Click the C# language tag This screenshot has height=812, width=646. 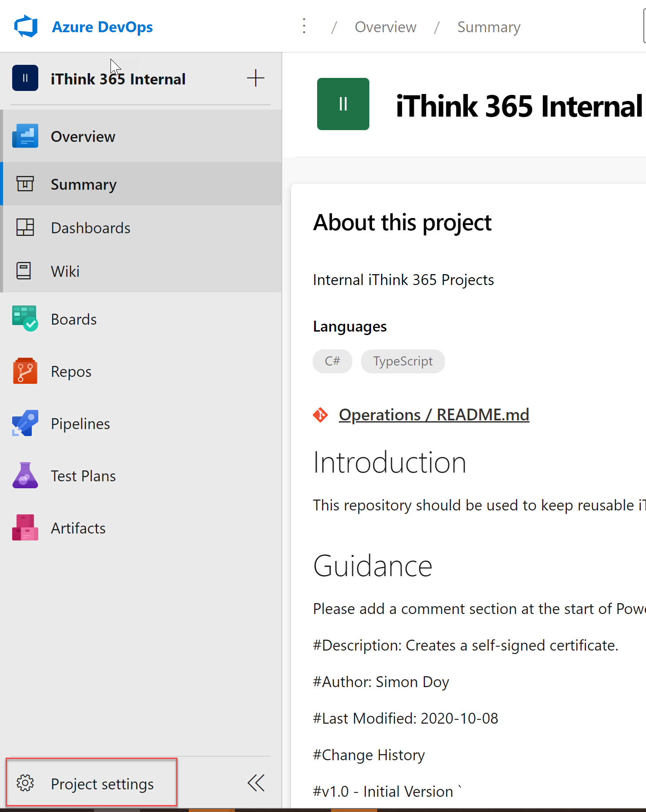click(332, 361)
